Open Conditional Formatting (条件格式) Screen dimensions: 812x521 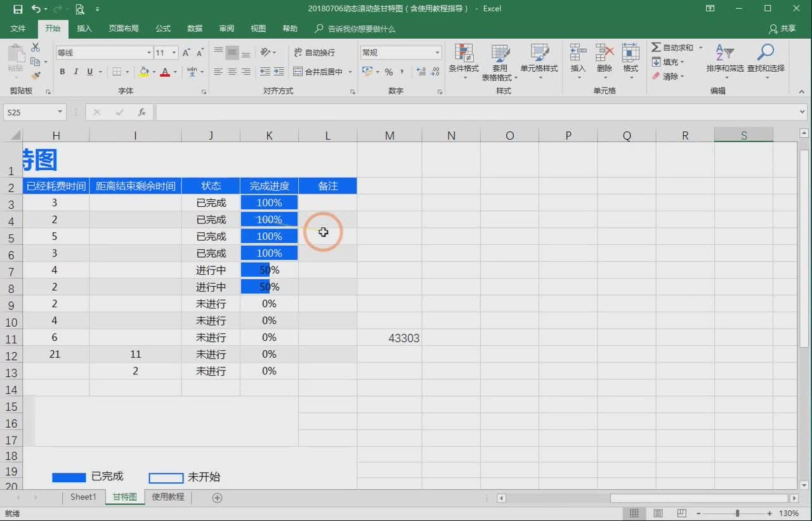pyautogui.click(x=464, y=62)
